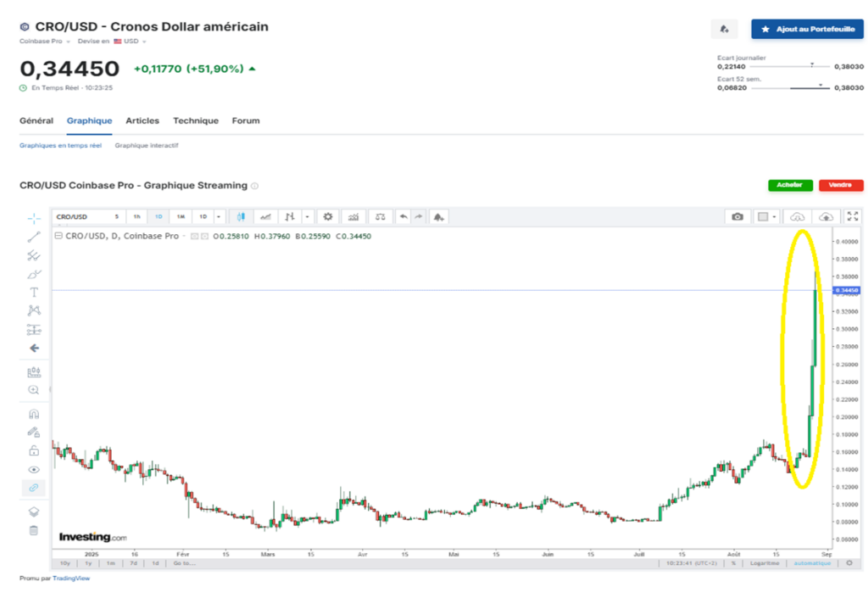Open the layout selector dropdown

766,216
